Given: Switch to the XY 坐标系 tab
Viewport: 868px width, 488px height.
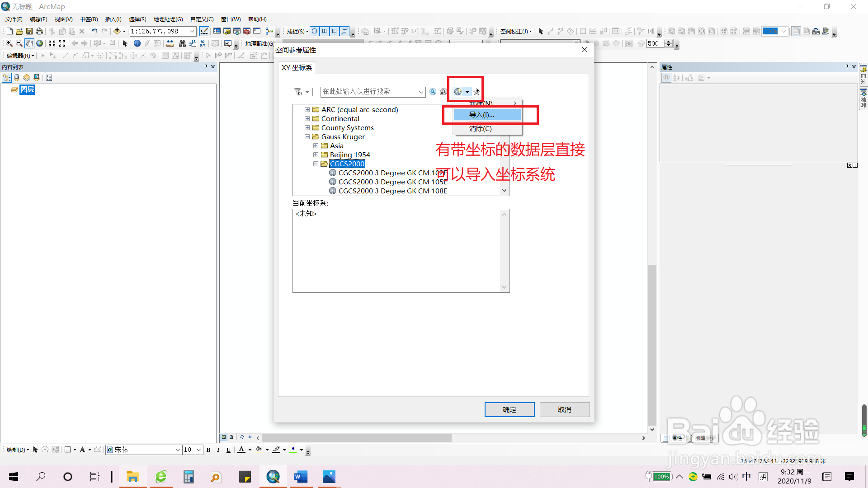Looking at the screenshot, I should point(297,68).
